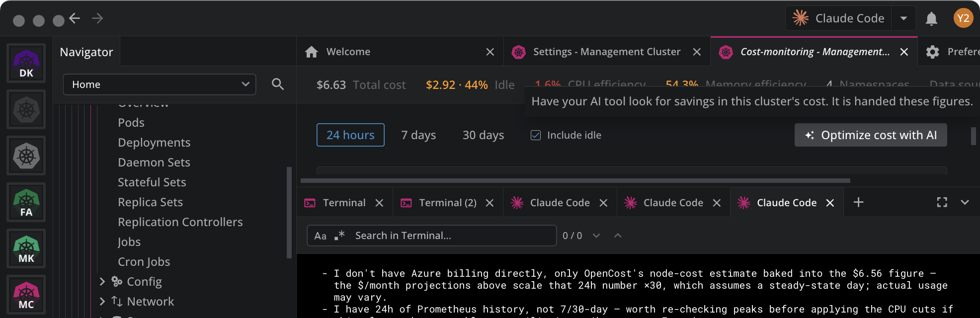Select the 24 hours time range
This screenshot has height=318, width=980.
pos(350,135)
